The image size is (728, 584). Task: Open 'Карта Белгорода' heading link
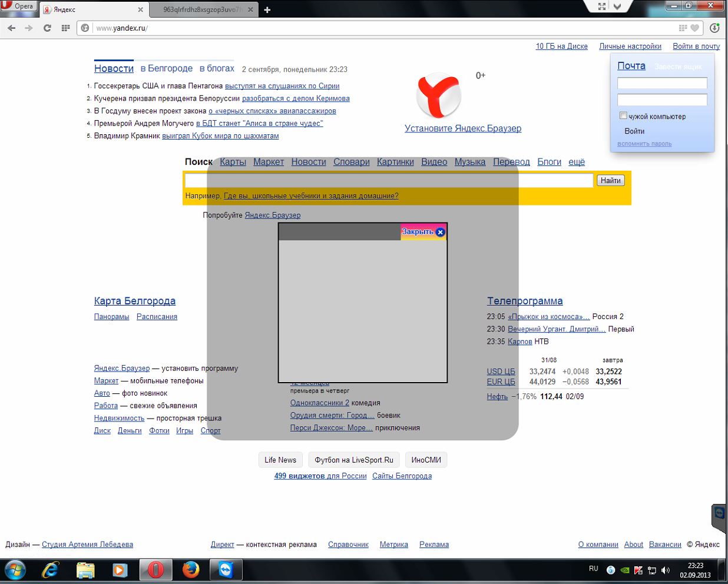[135, 301]
